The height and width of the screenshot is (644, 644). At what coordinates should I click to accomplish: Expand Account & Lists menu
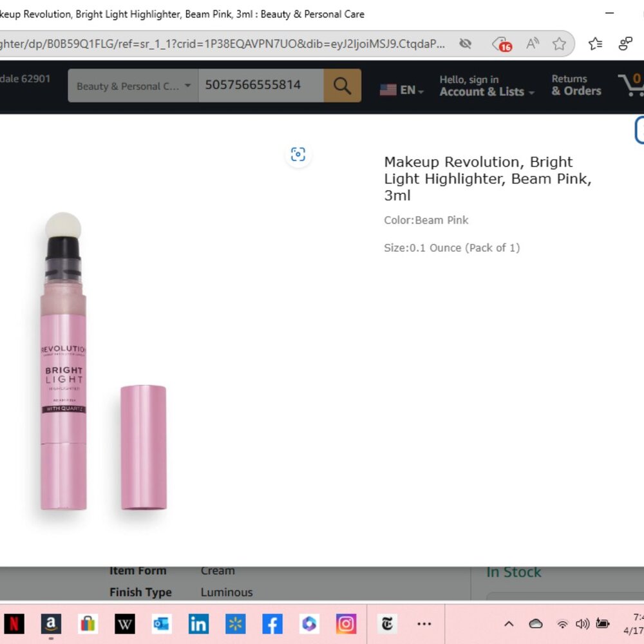tap(487, 86)
